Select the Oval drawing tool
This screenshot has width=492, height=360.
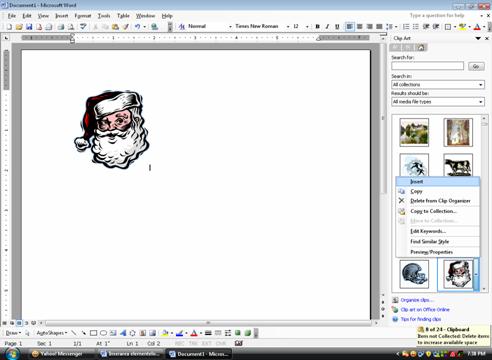point(103,333)
